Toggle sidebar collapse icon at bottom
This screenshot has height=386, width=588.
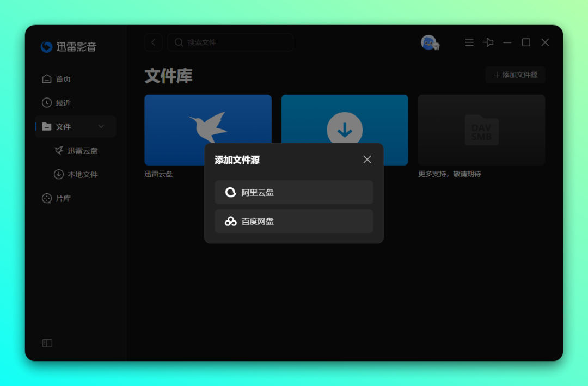[47, 343]
